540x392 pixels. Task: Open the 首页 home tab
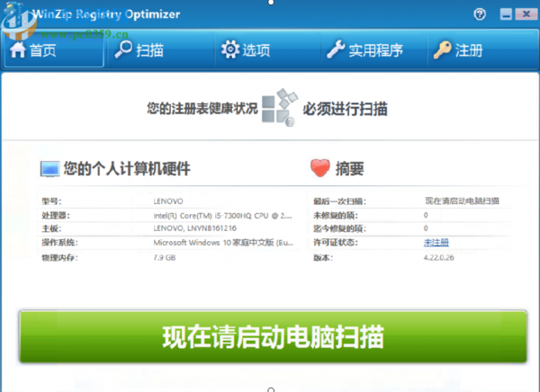[53, 50]
